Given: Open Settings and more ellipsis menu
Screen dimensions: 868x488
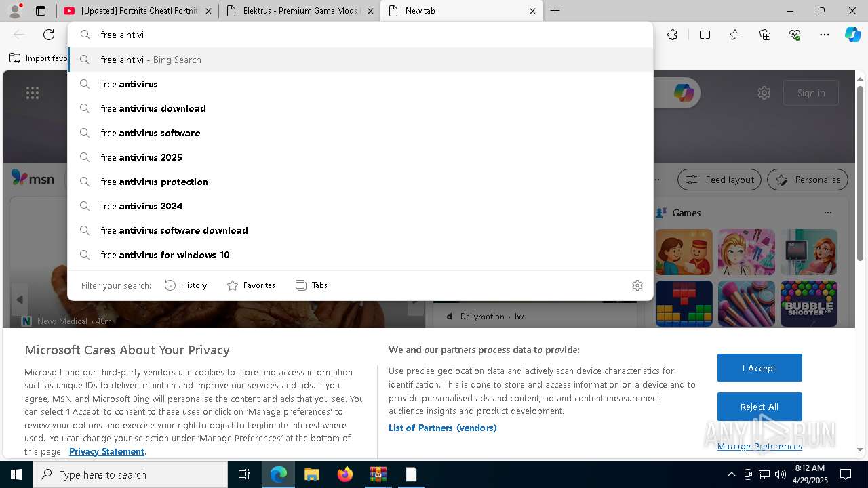Looking at the screenshot, I should pos(825,35).
